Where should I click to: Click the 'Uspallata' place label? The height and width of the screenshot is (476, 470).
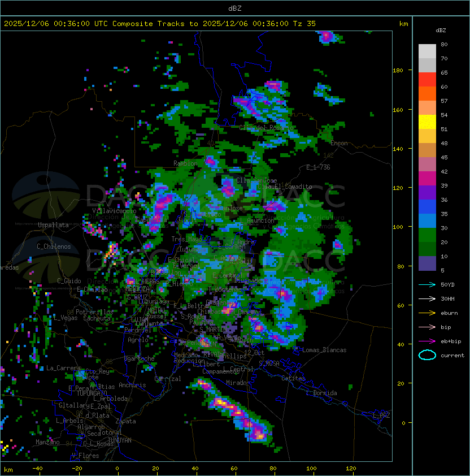click(53, 225)
